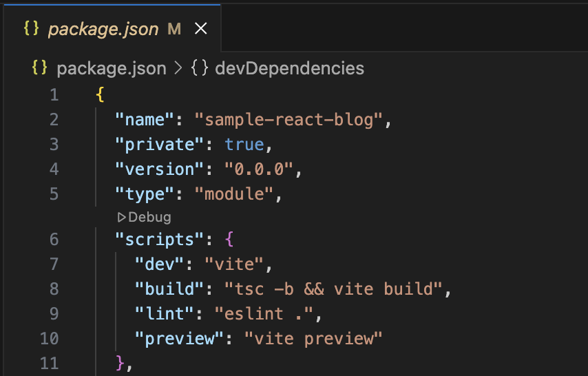Open the package.json breadcrumb segment

(x=111, y=68)
